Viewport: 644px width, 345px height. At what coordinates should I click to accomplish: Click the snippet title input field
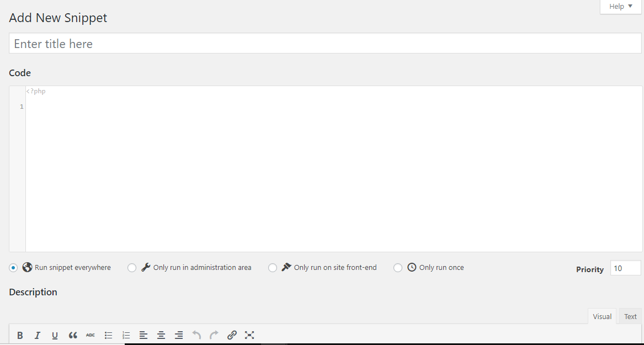tap(325, 44)
